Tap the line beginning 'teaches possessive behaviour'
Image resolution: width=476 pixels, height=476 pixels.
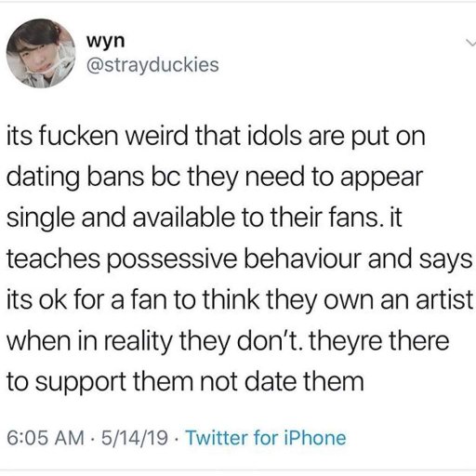[x=239, y=259]
